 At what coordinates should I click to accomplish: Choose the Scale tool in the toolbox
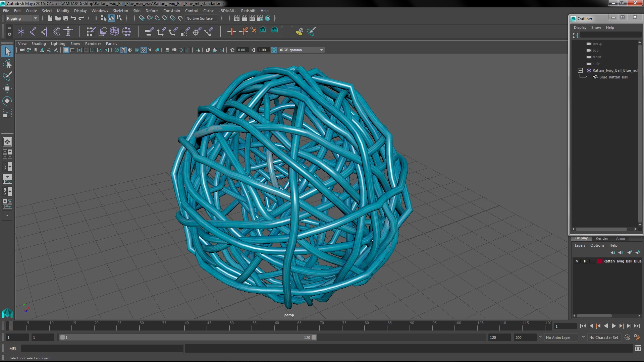pos(7,113)
